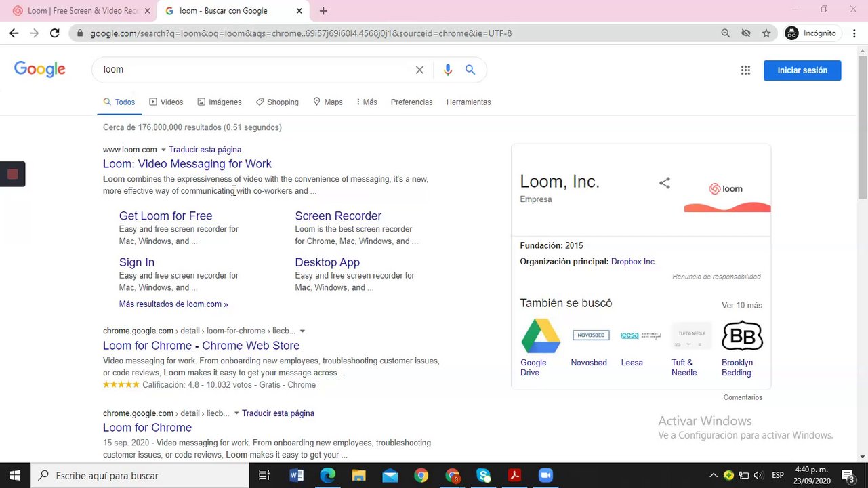
Task: Open File Explorer from the taskbar
Action: [x=358, y=476]
